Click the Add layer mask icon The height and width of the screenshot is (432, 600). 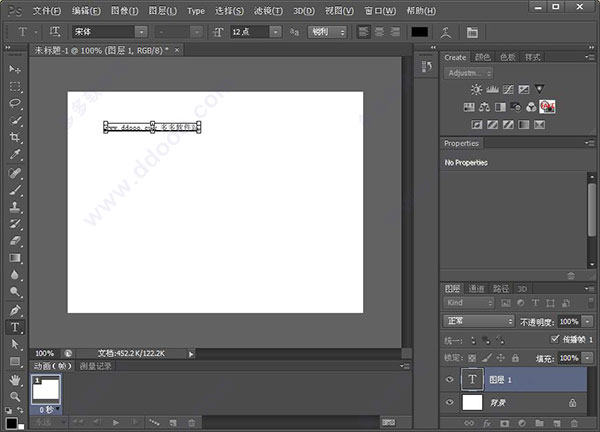tap(504, 423)
